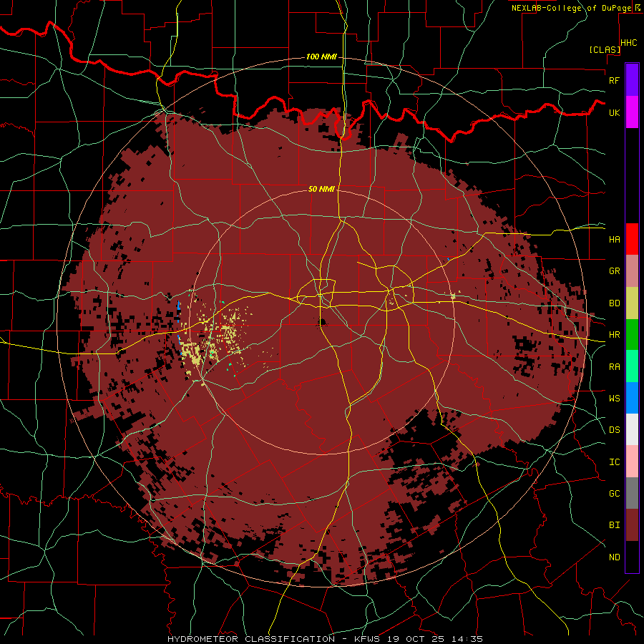Click the [CLAS] units label
The height and width of the screenshot is (644, 644).
pyautogui.click(x=605, y=49)
